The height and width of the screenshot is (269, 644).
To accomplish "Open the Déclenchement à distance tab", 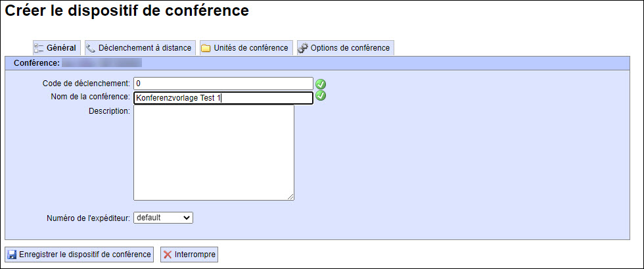I will click(140, 48).
